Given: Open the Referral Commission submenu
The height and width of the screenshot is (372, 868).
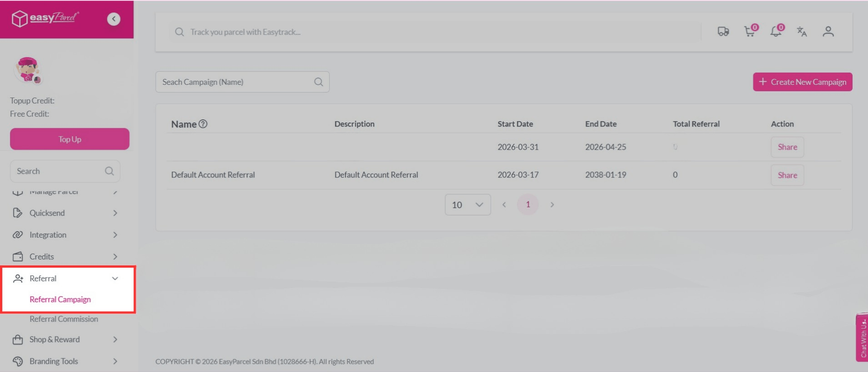Looking at the screenshot, I should click(64, 319).
